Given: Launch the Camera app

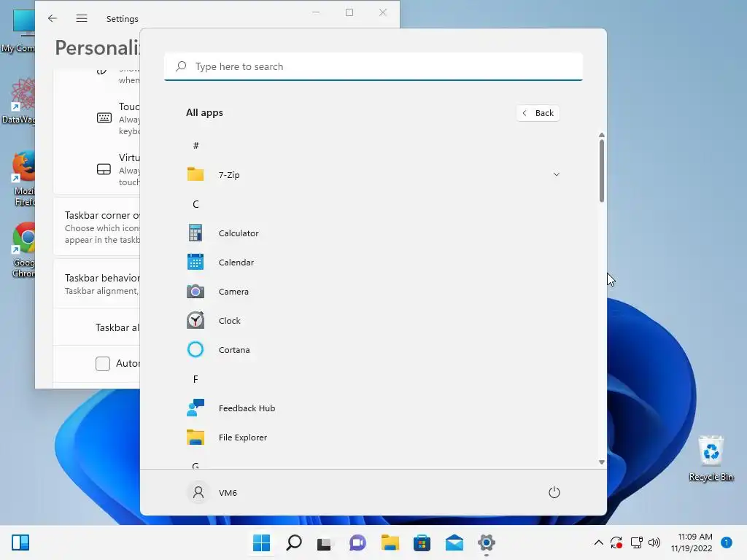Looking at the screenshot, I should [x=373, y=292].
